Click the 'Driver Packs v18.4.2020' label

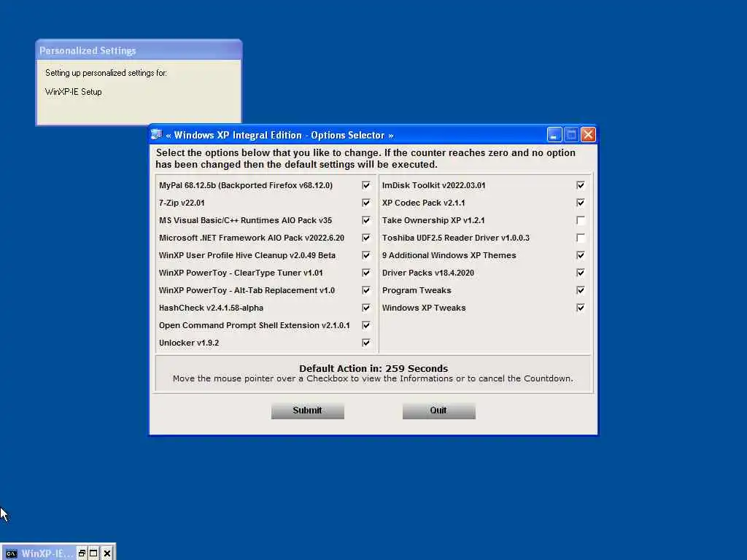tap(427, 273)
